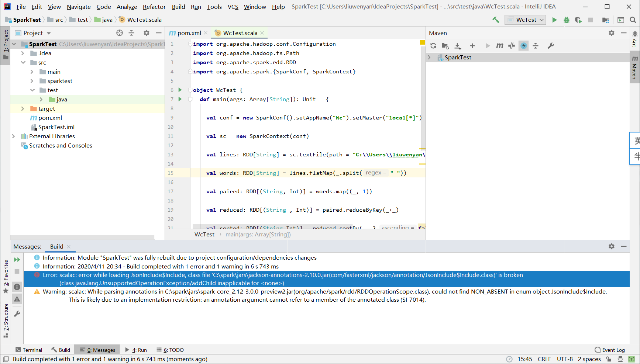Debug WcTest with the bug icon
This screenshot has width=640, height=364.
click(567, 20)
